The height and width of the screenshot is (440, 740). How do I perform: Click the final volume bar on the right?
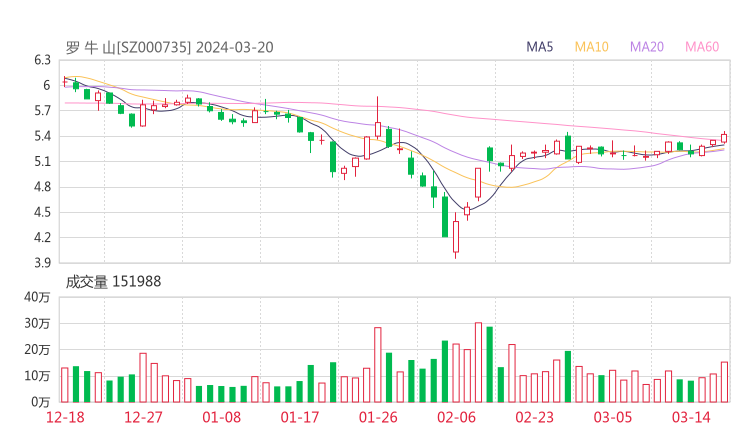point(724,382)
